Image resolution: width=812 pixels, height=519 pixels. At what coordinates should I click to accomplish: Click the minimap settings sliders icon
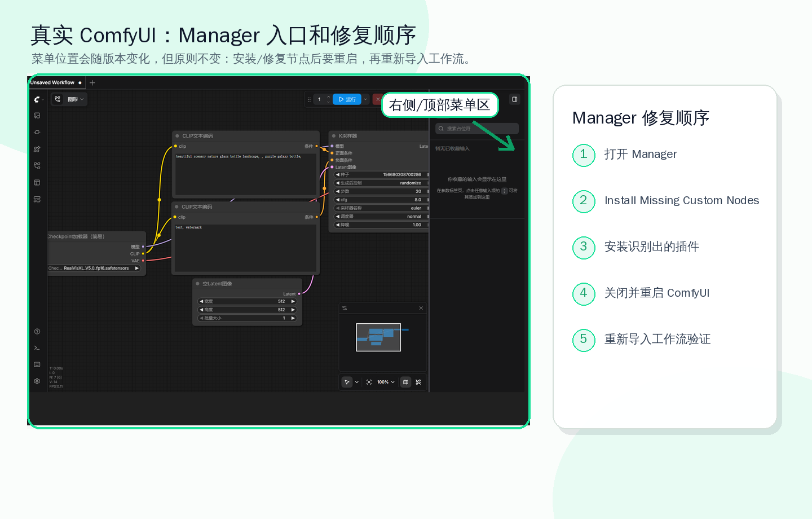coord(345,308)
